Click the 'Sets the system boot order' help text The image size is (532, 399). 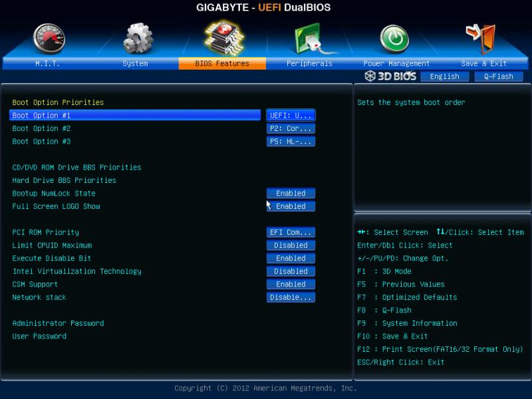pos(411,102)
